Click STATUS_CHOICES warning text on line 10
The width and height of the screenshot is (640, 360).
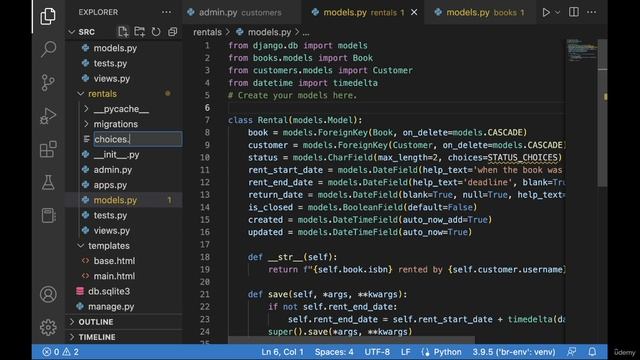(x=522, y=158)
